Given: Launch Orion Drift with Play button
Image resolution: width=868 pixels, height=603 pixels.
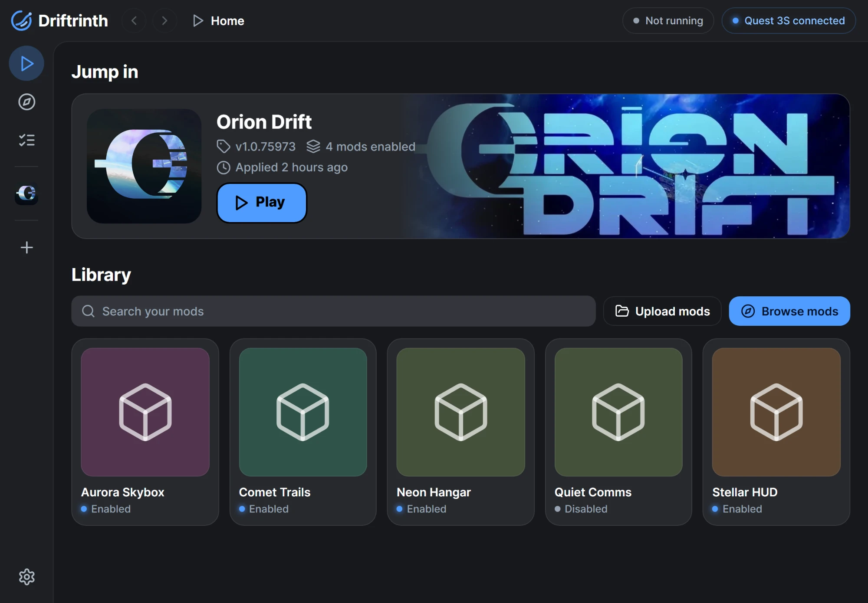Looking at the screenshot, I should pos(262,203).
